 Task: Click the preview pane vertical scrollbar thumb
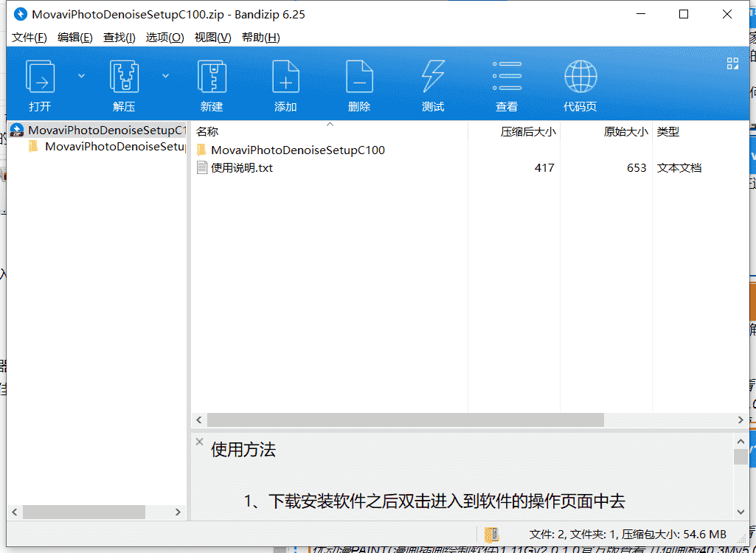click(741, 457)
